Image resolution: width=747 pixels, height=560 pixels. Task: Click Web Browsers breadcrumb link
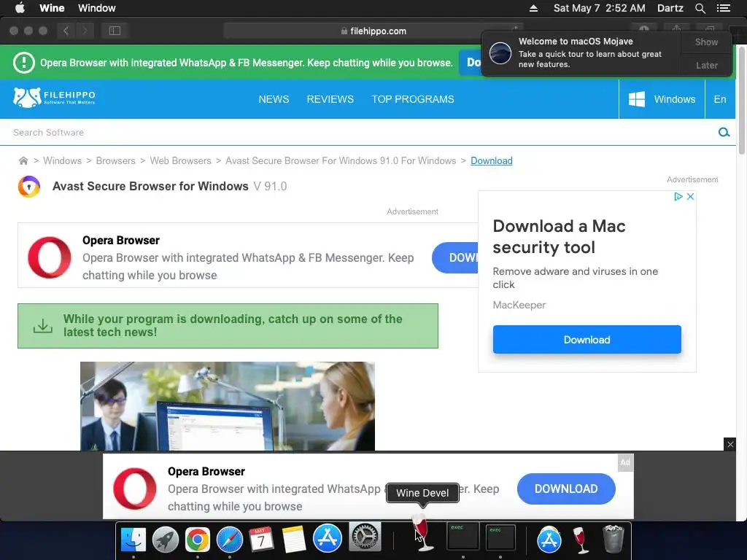coord(181,160)
